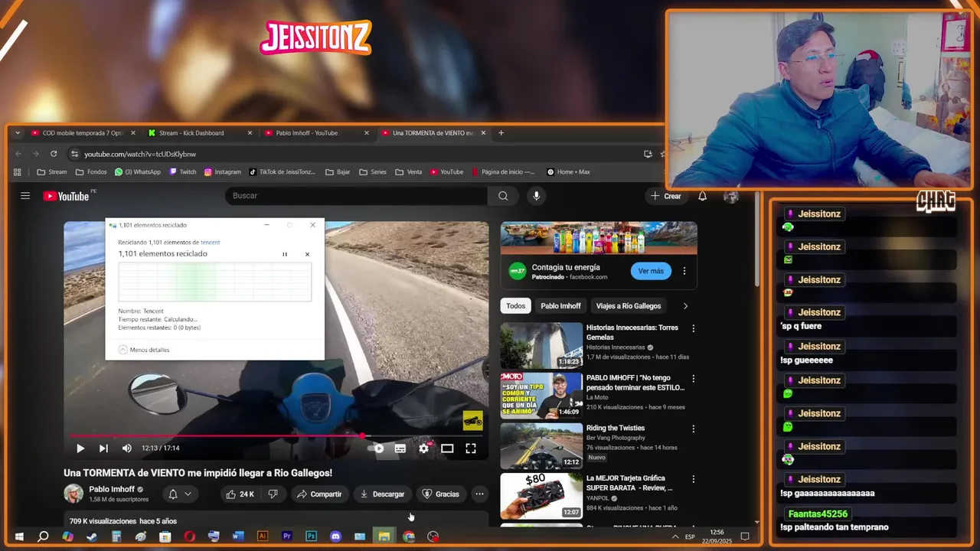Open the Series bookmark folder
This screenshot has width=980, height=551.
pos(373,172)
